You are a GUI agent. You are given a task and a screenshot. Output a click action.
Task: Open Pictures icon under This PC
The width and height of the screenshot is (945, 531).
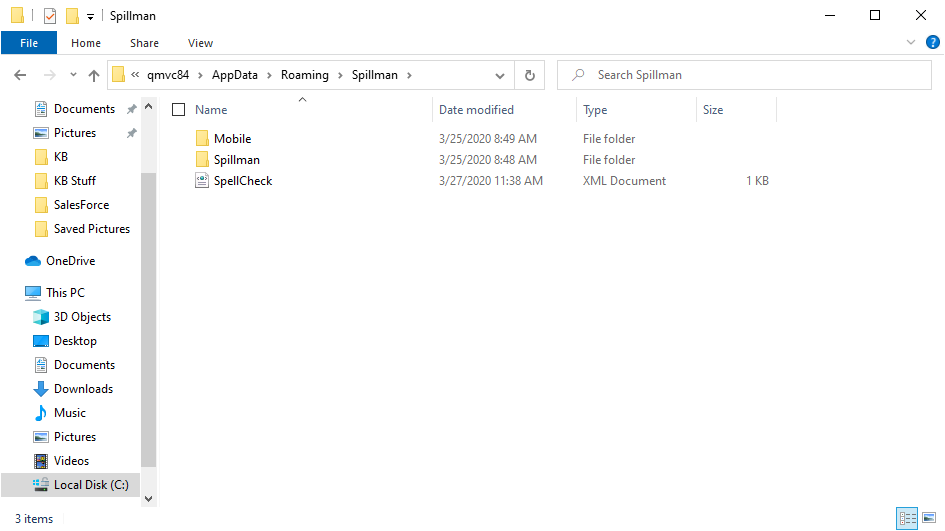40,437
